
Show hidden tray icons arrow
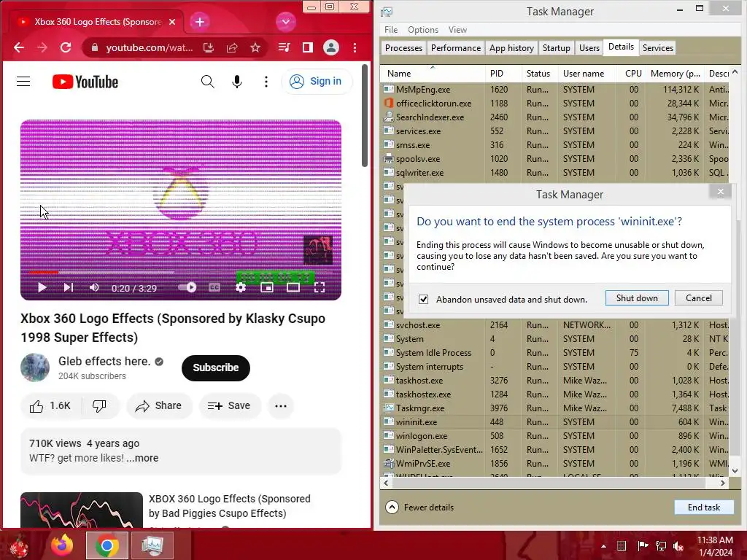coord(603,545)
